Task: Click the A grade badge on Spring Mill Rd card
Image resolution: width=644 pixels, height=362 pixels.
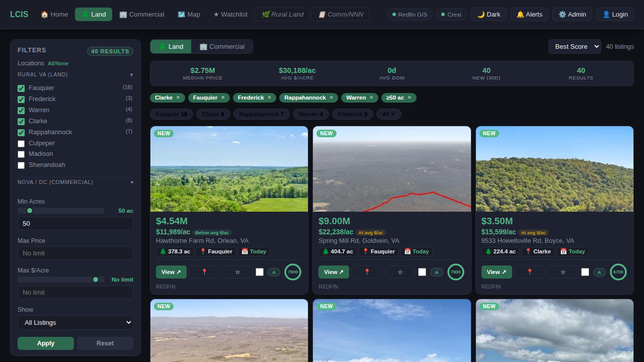Action: 437,272
